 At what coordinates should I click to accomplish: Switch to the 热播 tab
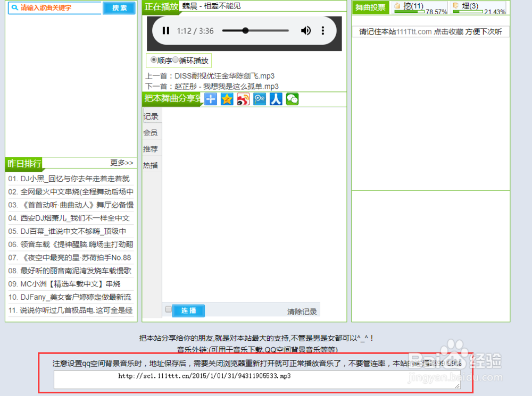151,165
